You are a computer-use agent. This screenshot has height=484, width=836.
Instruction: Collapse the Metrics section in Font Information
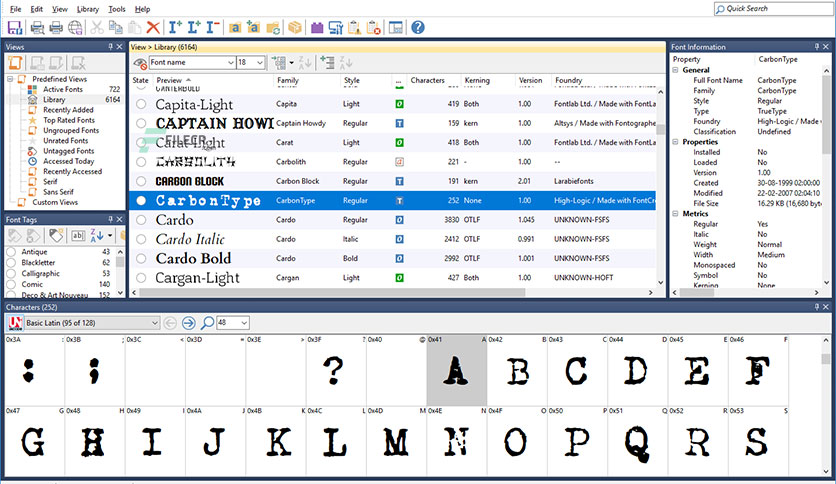tap(675, 214)
